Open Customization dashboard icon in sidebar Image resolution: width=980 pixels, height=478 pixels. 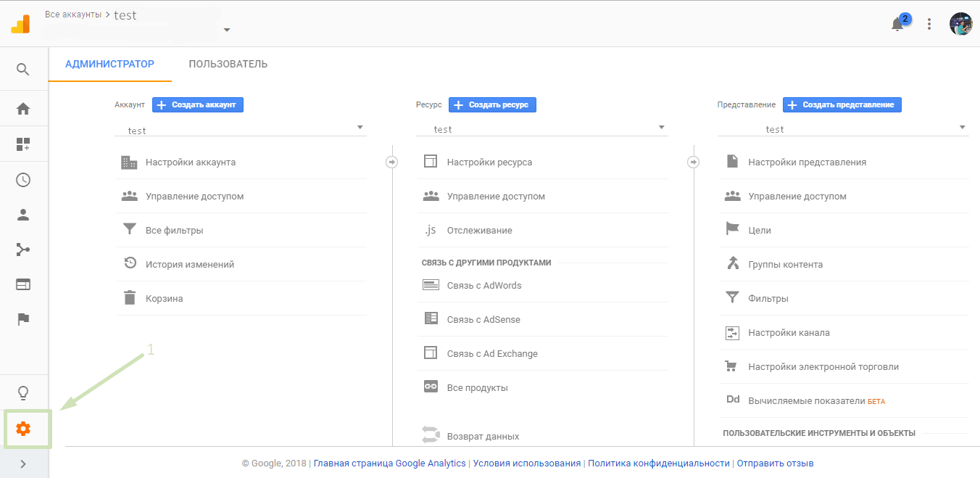tap(23, 144)
